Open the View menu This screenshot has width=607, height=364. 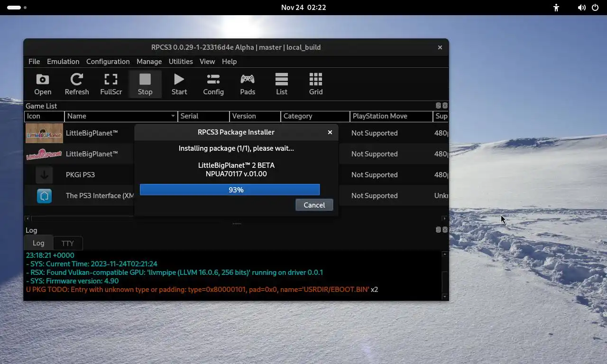pyautogui.click(x=207, y=62)
